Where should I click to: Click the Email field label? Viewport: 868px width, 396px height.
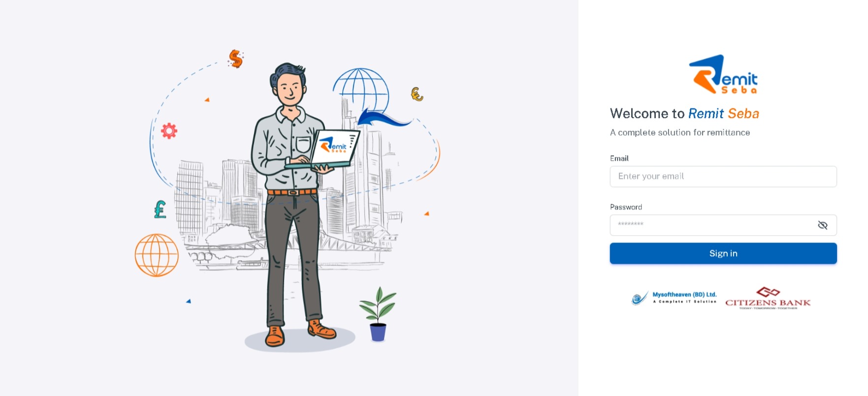pos(619,158)
